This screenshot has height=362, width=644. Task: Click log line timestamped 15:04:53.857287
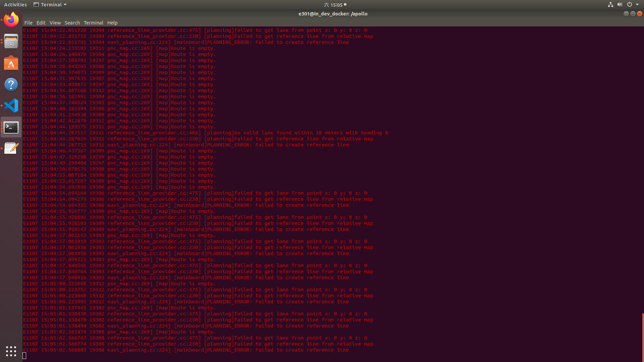(x=119, y=181)
